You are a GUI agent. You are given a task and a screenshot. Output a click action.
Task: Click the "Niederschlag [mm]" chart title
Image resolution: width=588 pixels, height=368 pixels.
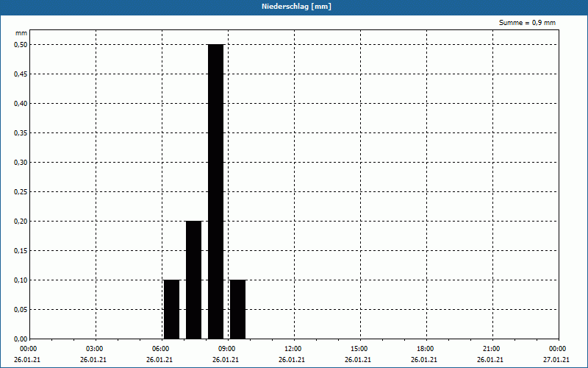tap(296, 7)
